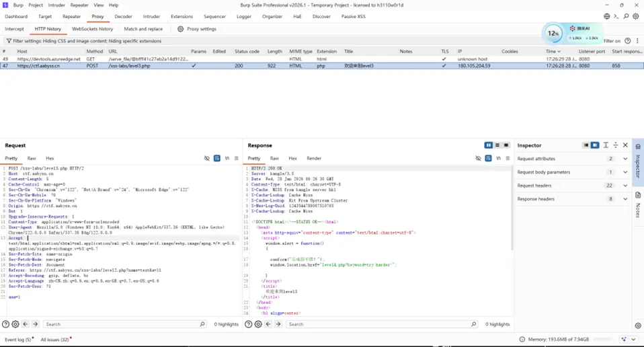Image resolution: width=644 pixels, height=347 pixels.
Task: Open the Burp menu
Action: tap(18, 5)
